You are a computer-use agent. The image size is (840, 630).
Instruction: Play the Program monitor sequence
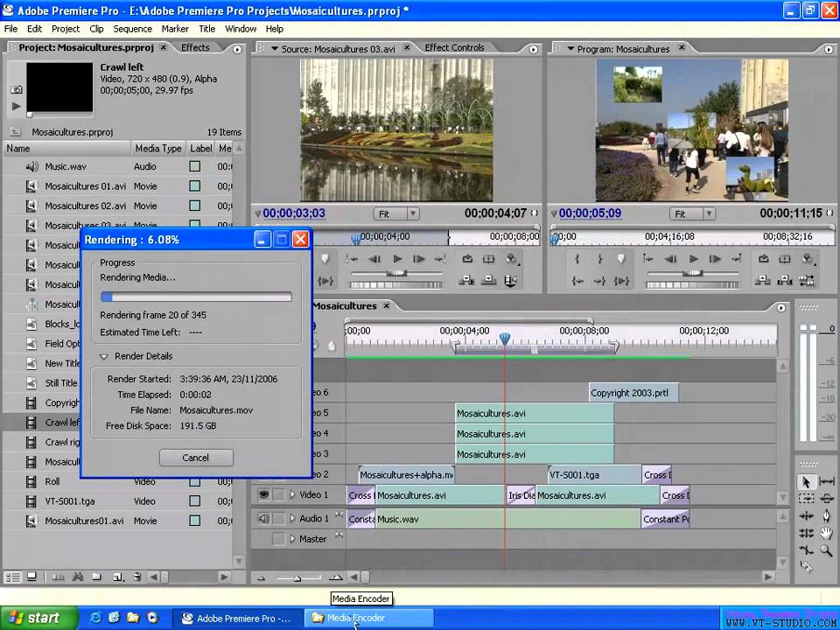[693, 259]
